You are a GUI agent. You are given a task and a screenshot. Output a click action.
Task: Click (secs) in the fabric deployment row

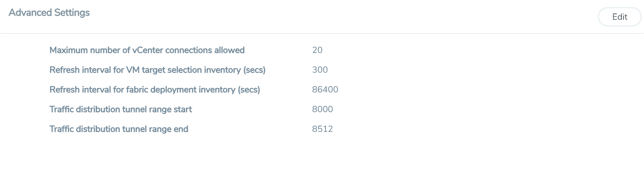249,89
